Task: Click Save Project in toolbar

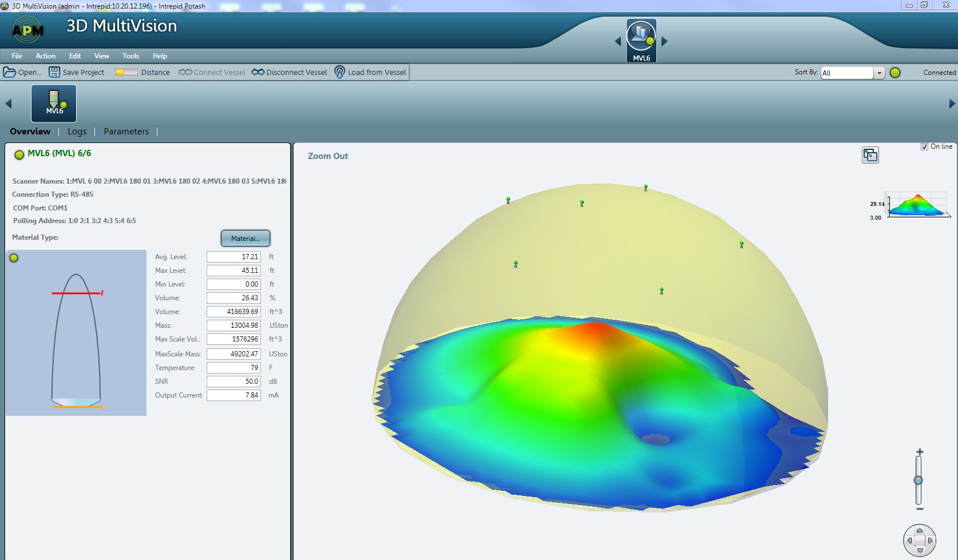Action: coord(77,72)
